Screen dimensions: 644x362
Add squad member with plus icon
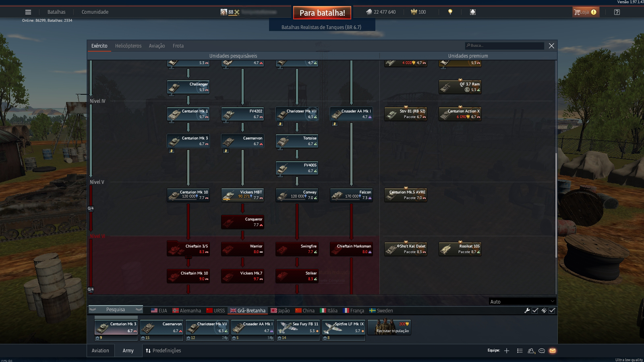click(x=507, y=351)
